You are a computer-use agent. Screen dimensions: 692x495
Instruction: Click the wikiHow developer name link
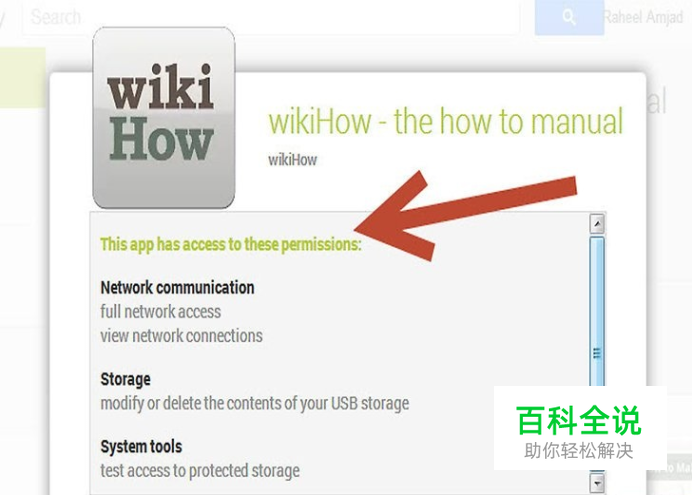point(293,160)
